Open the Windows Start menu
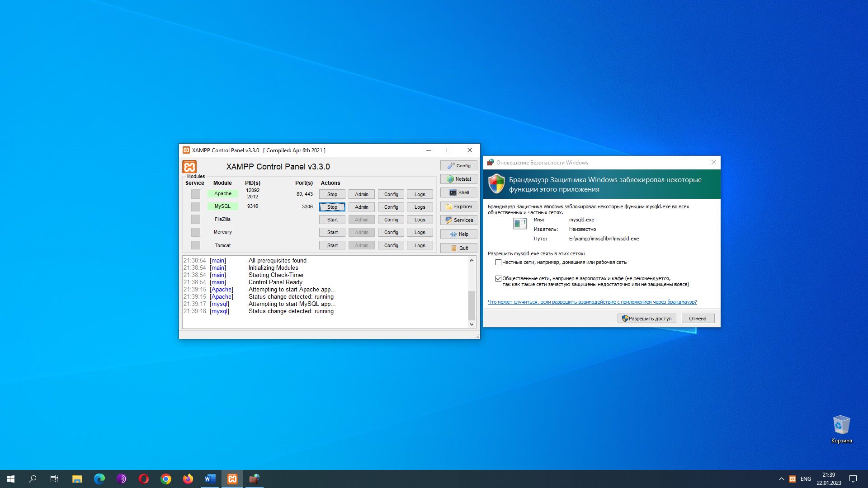The height and width of the screenshot is (488, 868). point(11,479)
